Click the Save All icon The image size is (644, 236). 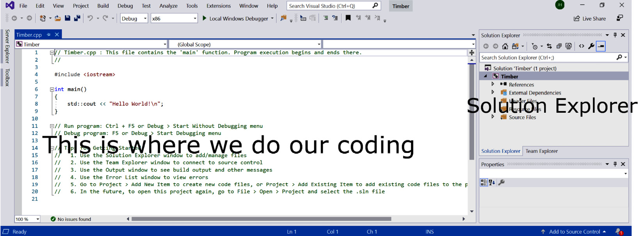(77, 18)
